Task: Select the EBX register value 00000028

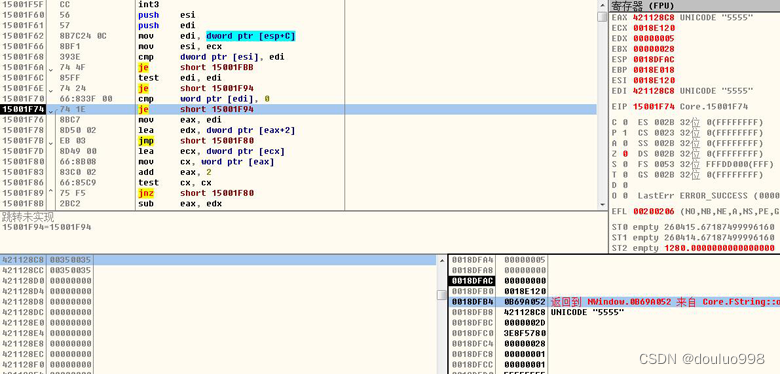Action: click(x=654, y=49)
